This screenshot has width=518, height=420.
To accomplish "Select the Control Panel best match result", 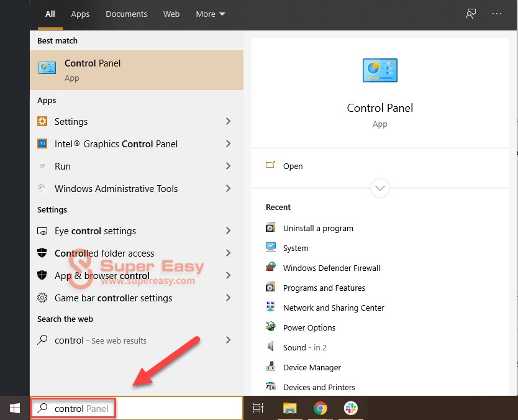I will pos(137,70).
